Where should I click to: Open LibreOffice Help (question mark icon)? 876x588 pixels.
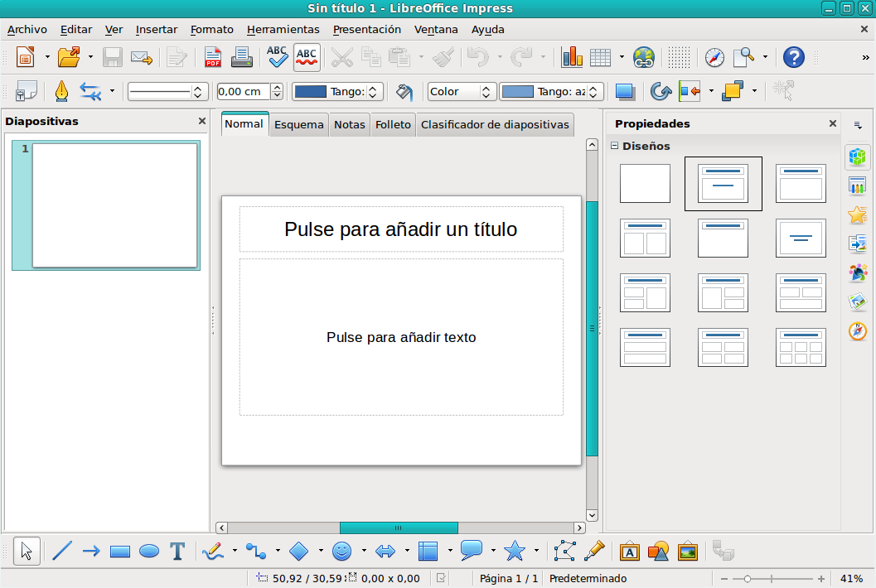[x=793, y=57]
